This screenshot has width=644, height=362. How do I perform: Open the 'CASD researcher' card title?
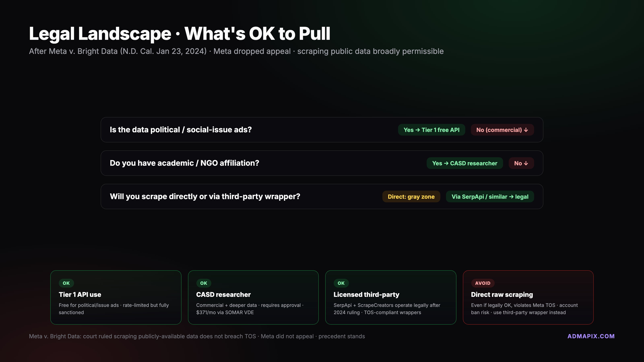point(223,295)
